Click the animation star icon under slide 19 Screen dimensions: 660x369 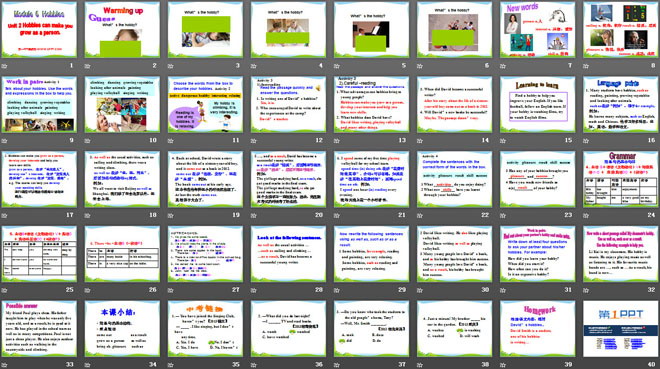tap(170, 215)
